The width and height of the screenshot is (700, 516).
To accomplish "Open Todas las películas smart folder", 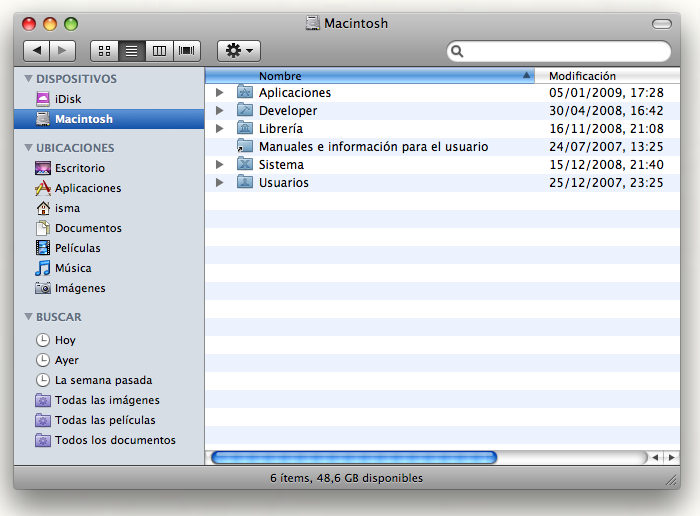I will pyautogui.click(x=109, y=420).
